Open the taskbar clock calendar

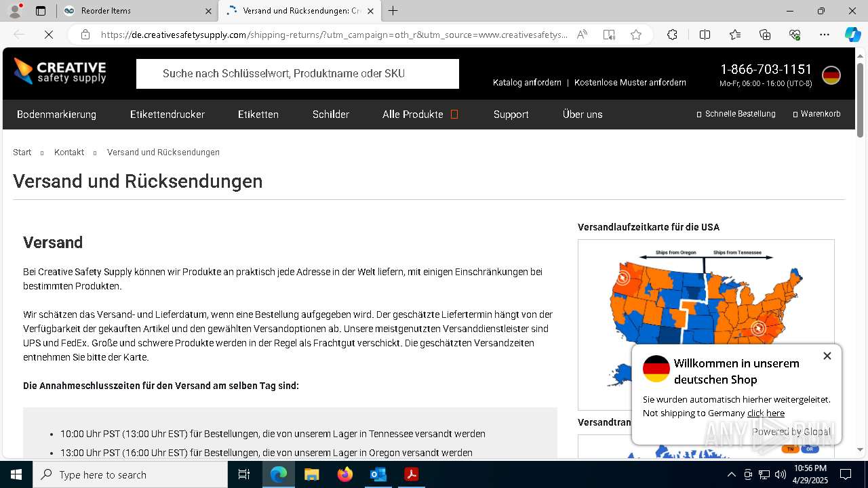[810, 474]
